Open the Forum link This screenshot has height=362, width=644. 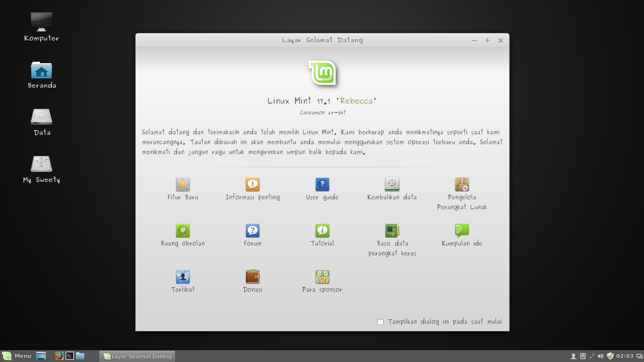pyautogui.click(x=253, y=235)
